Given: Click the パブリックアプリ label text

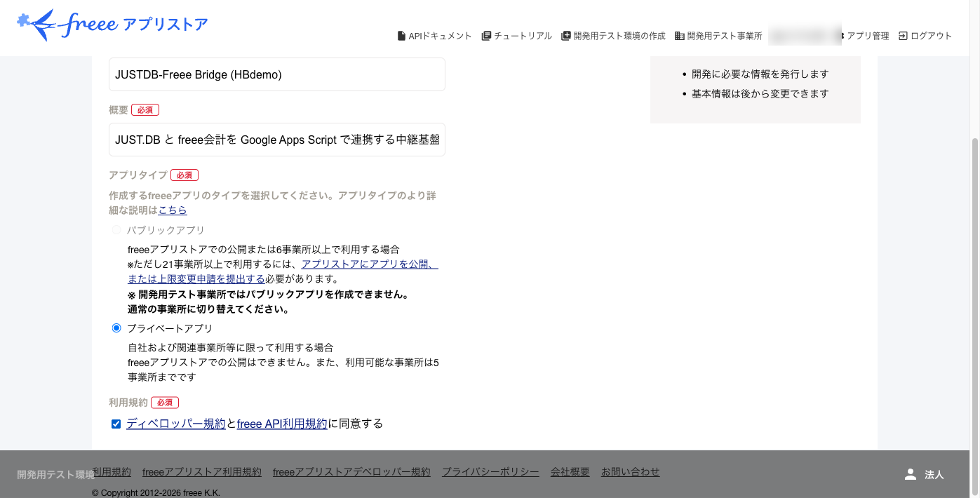Looking at the screenshot, I should point(166,230).
